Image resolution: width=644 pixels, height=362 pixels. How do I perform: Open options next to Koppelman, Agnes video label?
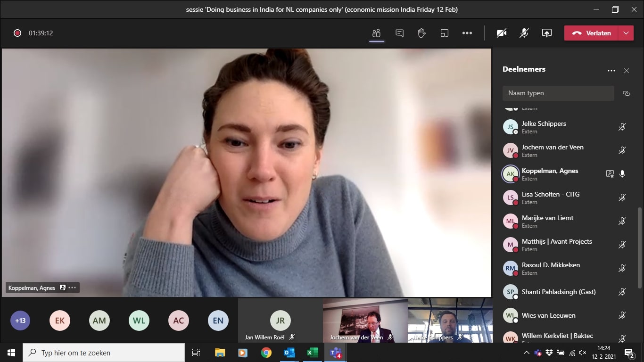point(72,288)
